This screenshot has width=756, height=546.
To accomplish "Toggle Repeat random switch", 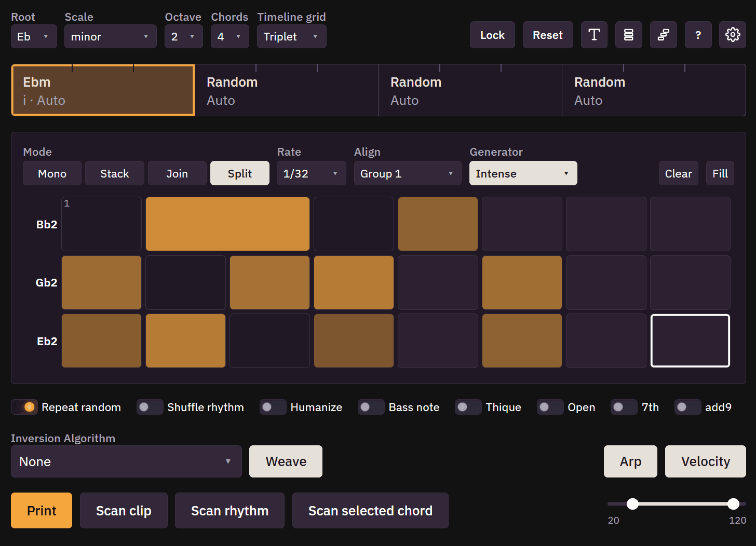I will pos(24,407).
